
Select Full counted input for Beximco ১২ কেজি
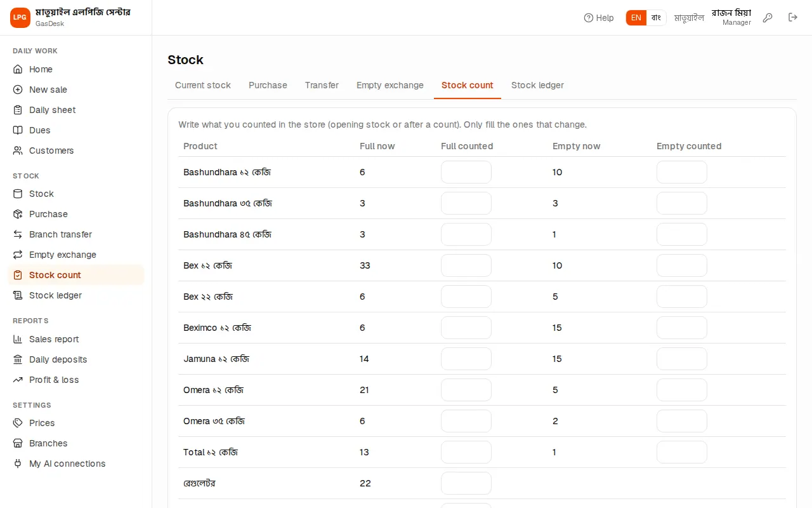tap(466, 328)
